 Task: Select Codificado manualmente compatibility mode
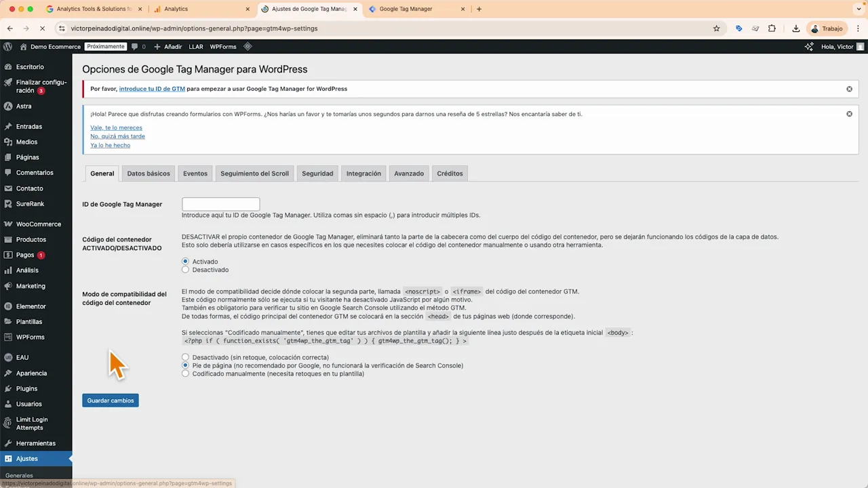coord(185,373)
